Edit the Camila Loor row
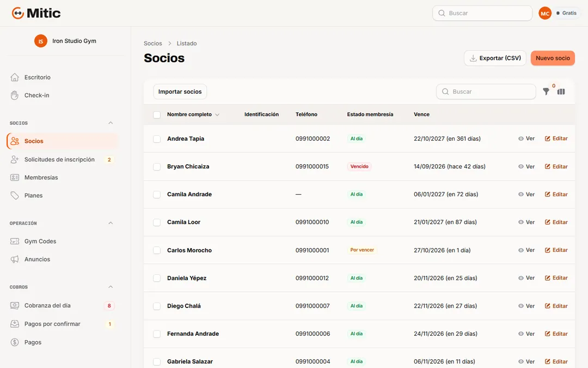The image size is (588, 368). [556, 222]
